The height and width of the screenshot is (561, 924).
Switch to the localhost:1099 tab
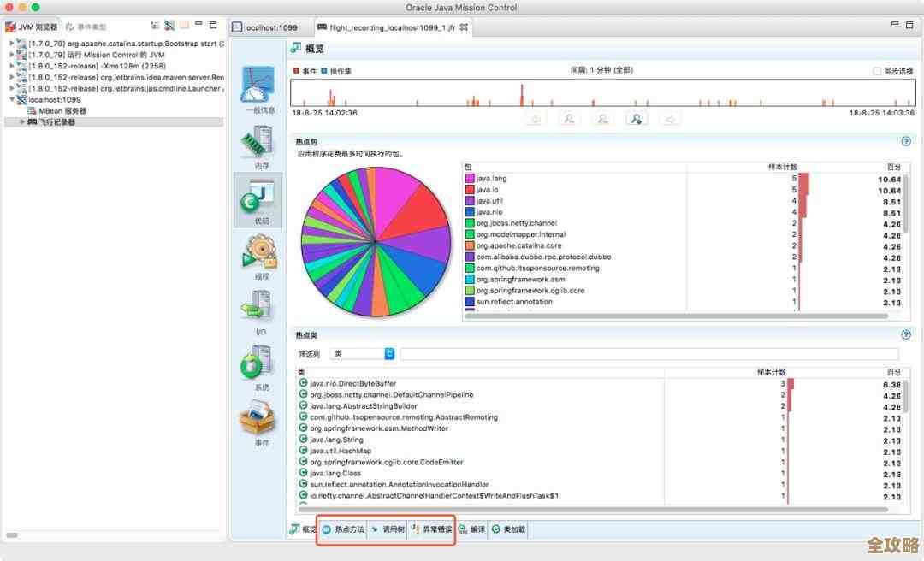(x=269, y=27)
